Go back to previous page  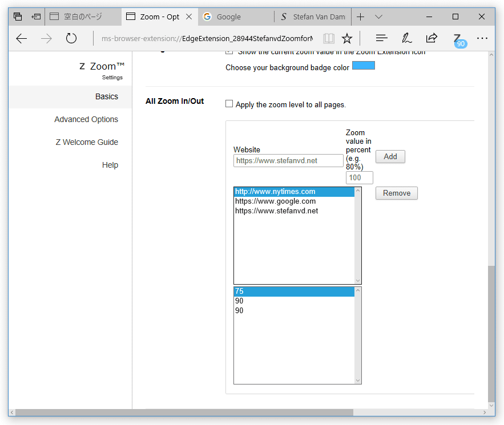[x=22, y=39]
